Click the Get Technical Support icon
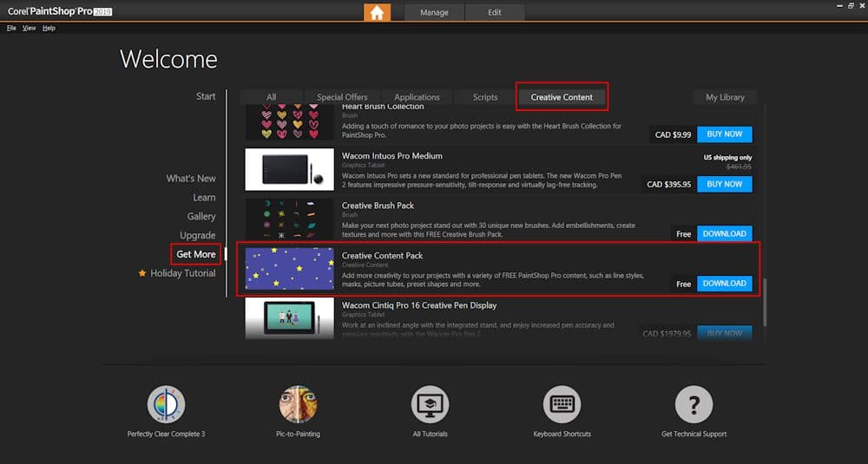Screen dimensions: 868x464 click(694, 404)
